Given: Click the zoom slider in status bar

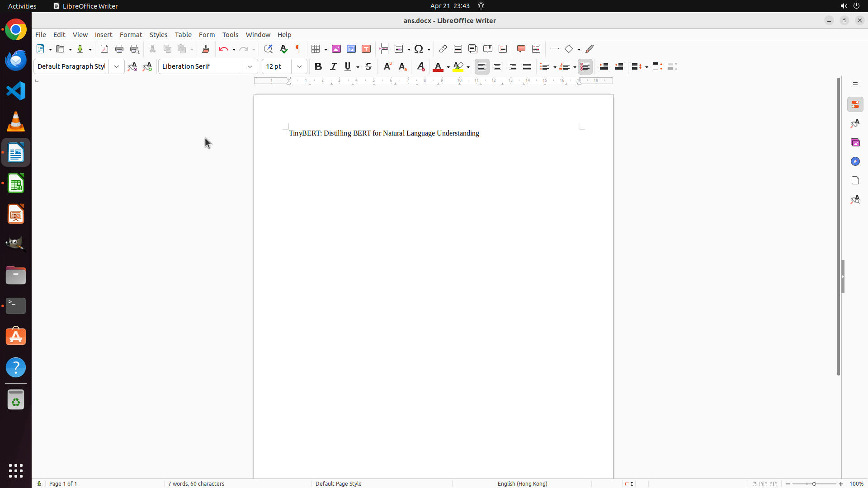Looking at the screenshot, I should [814, 483].
